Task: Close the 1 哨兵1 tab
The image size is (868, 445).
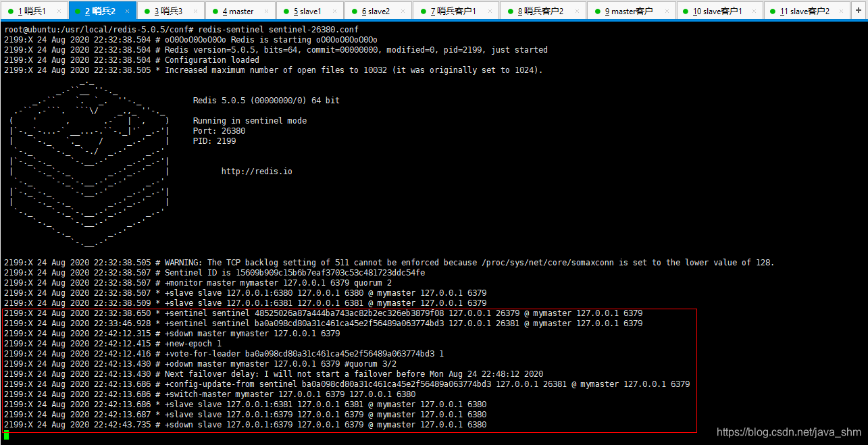Action: [60, 11]
